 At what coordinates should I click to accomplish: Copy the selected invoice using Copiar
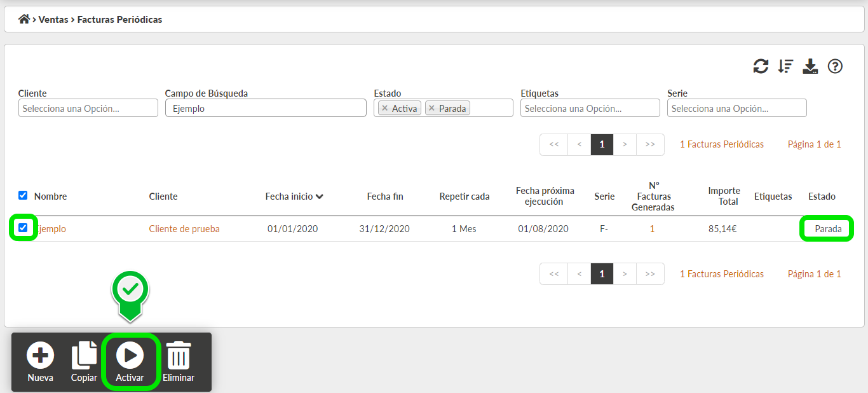click(85, 360)
